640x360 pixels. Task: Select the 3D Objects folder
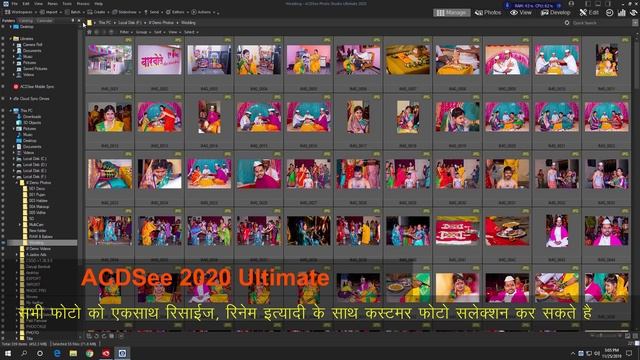pos(32,122)
